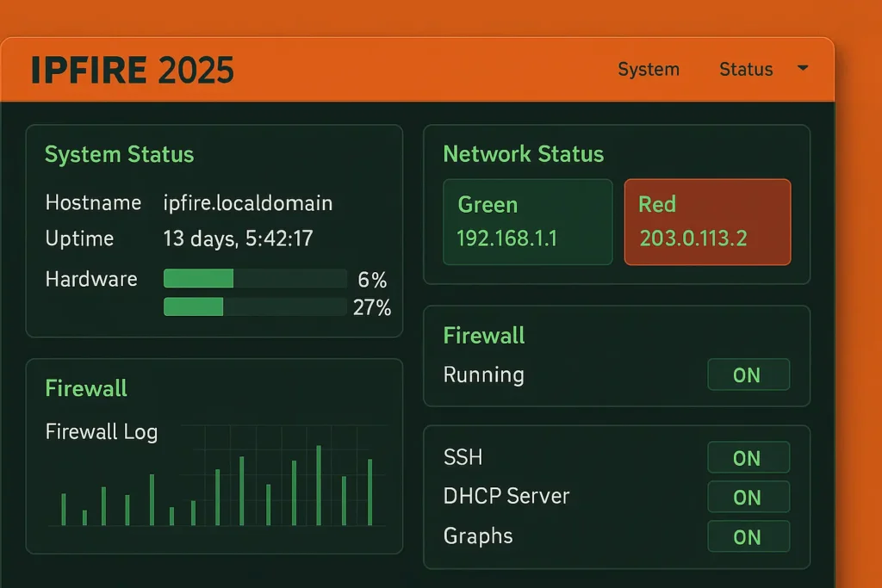The image size is (882, 588).
Task: Select the Red interface tile
Action: pos(707,221)
